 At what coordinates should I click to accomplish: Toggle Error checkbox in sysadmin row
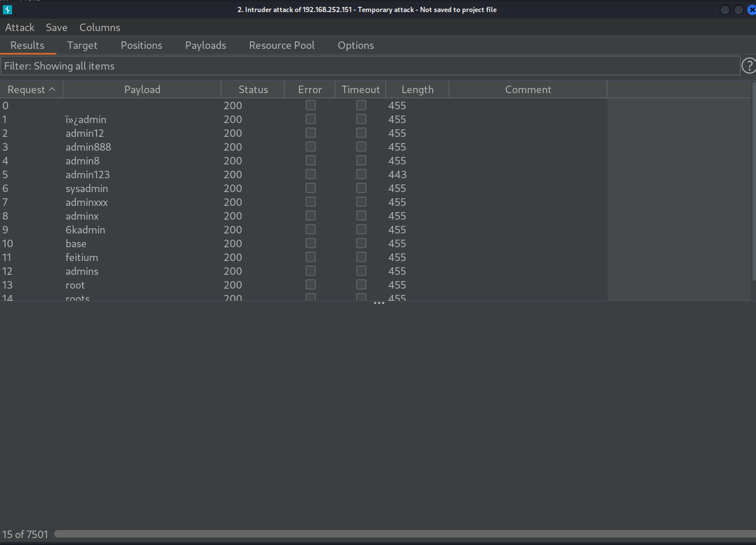(x=311, y=188)
